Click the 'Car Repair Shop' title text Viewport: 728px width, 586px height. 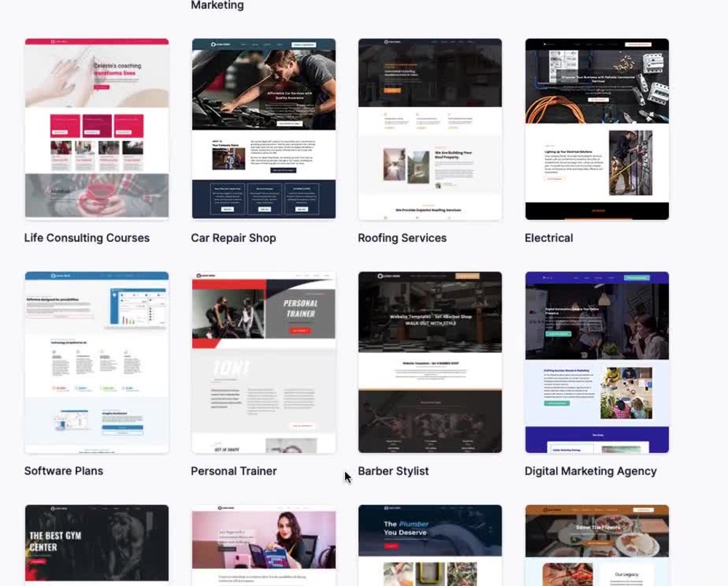(234, 238)
